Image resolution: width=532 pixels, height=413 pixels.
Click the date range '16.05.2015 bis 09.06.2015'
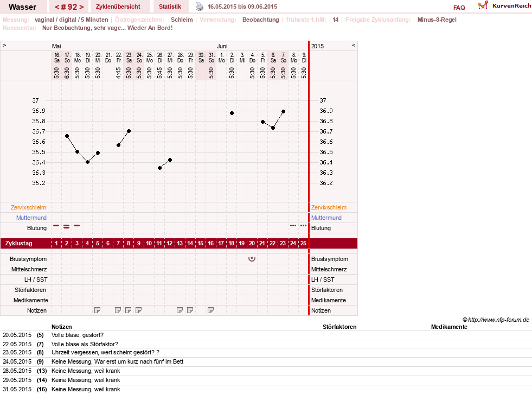tap(242, 7)
